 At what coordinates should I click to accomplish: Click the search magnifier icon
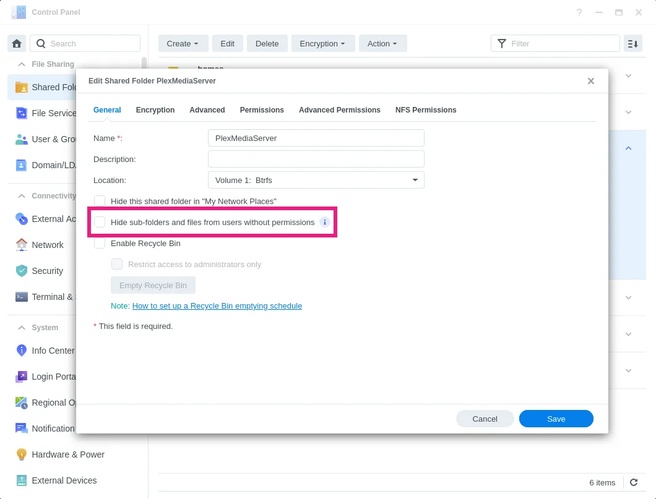(x=41, y=44)
